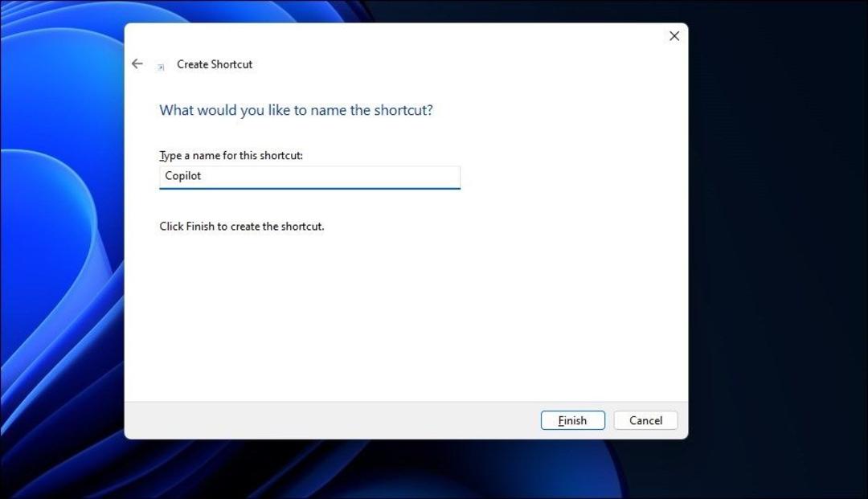This screenshot has height=499, width=868.
Task: Click Finish to create the shortcut
Action: click(x=572, y=420)
